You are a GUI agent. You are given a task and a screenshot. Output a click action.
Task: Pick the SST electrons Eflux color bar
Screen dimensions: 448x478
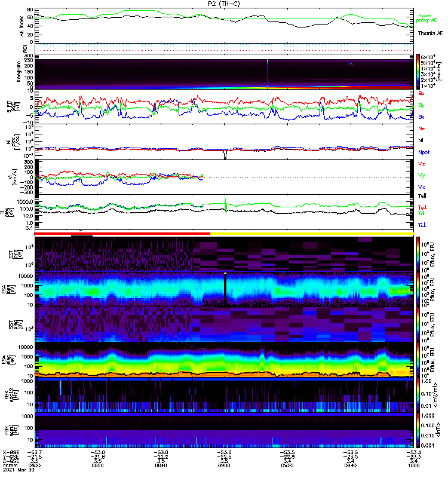click(419, 324)
